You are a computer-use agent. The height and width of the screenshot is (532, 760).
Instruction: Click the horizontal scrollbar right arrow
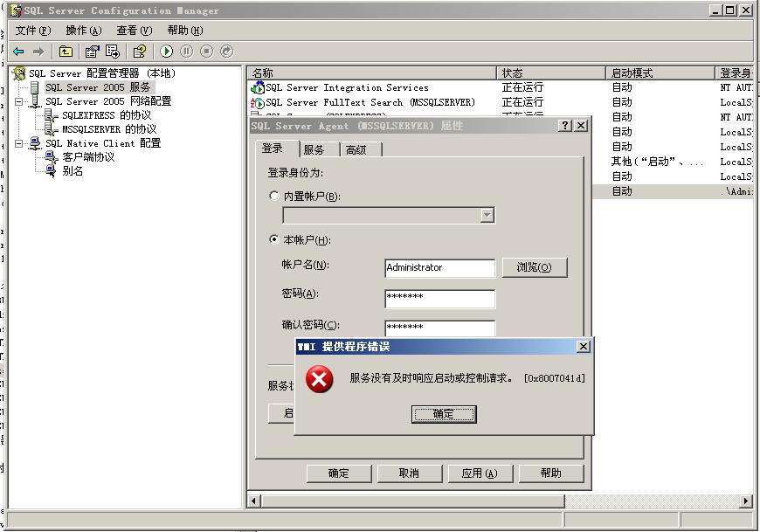(746, 501)
